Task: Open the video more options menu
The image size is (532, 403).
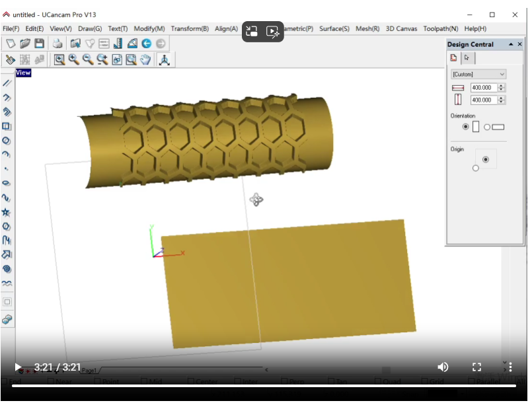Action: [x=510, y=367]
